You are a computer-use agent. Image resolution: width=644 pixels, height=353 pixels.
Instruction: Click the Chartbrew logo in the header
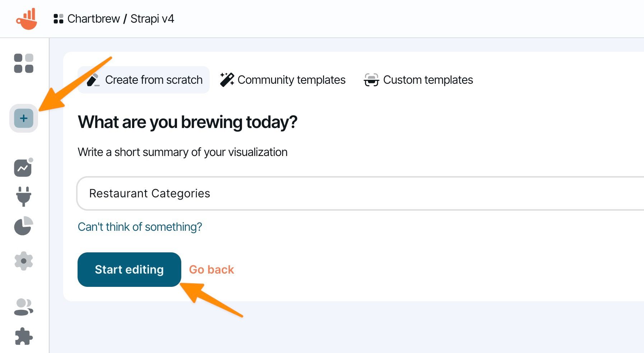(x=27, y=19)
